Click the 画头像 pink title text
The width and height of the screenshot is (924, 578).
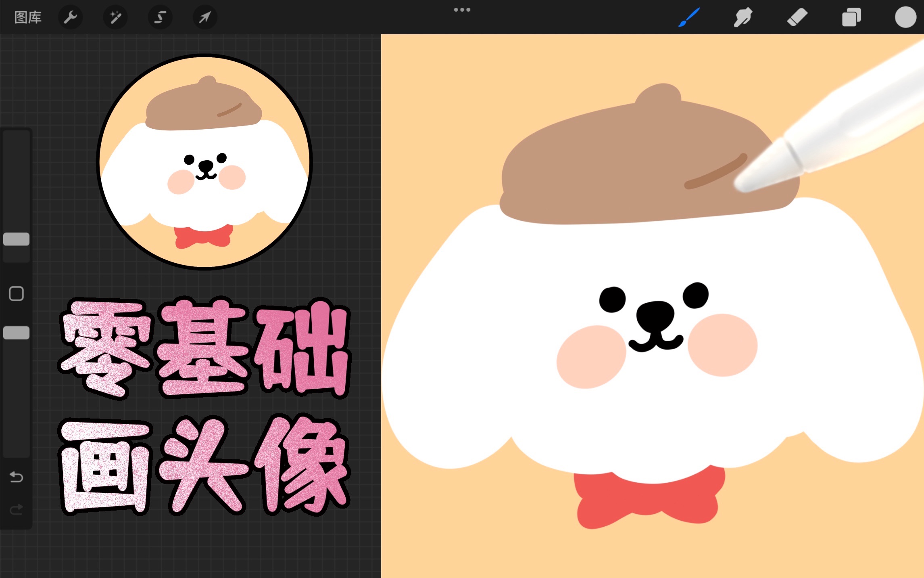204,465
